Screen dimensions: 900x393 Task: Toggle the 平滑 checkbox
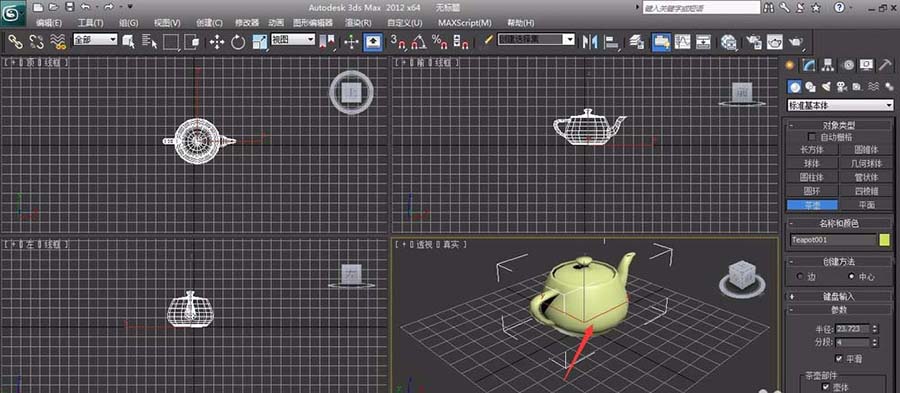[x=840, y=358]
